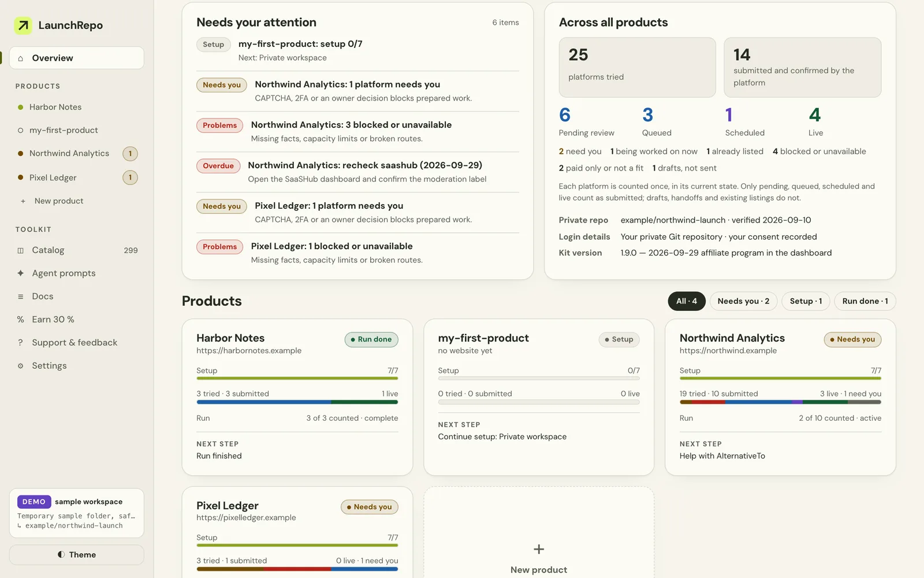Image resolution: width=924 pixels, height=578 pixels.
Task: Click the Docs list icon
Action: [21, 297]
